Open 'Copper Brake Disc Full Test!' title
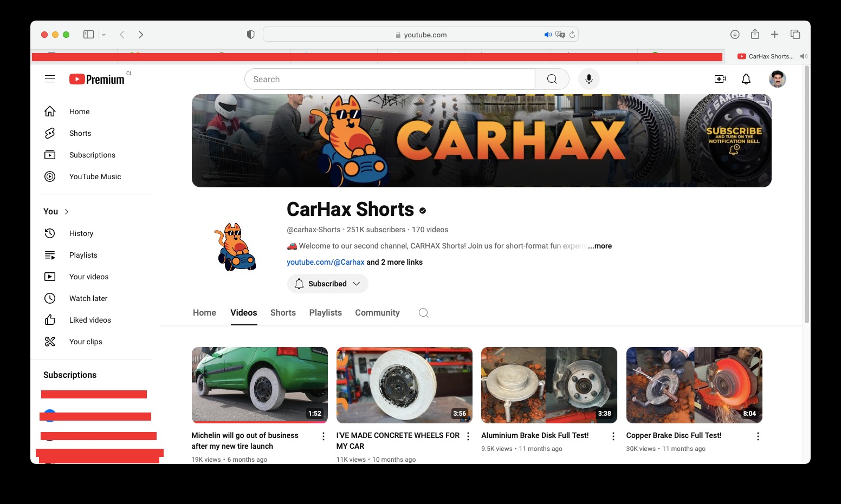The height and width of the screenshot is (504, 841). 674,435
